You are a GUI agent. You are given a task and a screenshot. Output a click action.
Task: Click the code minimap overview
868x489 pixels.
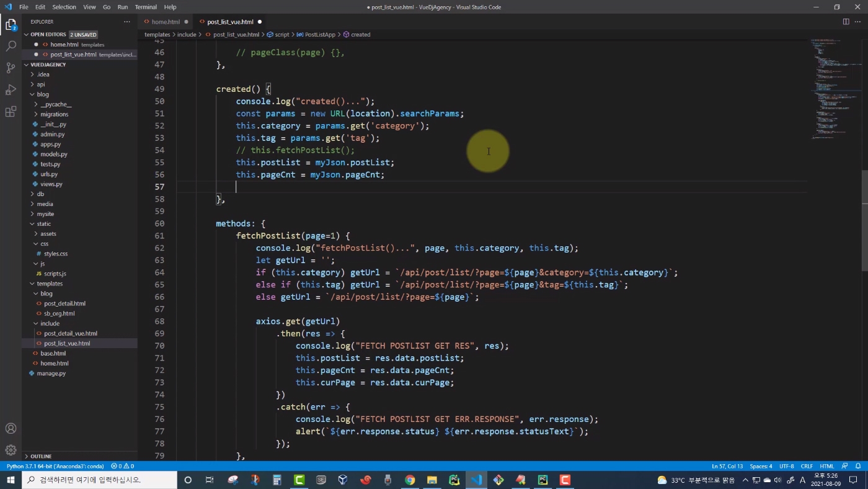[x=835, y=90]
